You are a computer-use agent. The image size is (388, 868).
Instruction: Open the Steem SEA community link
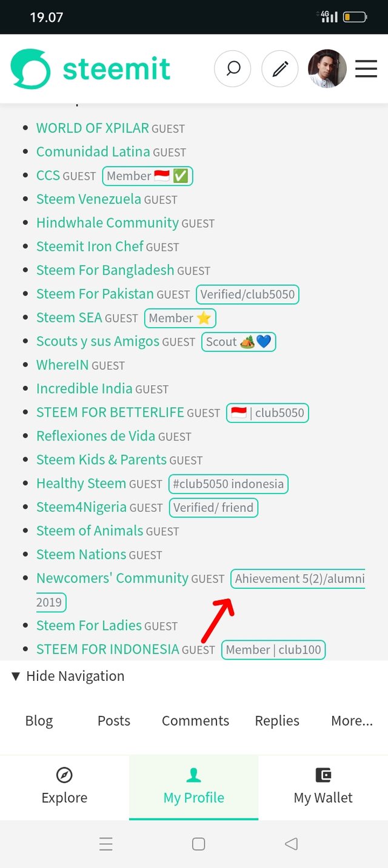click(69, 317)
